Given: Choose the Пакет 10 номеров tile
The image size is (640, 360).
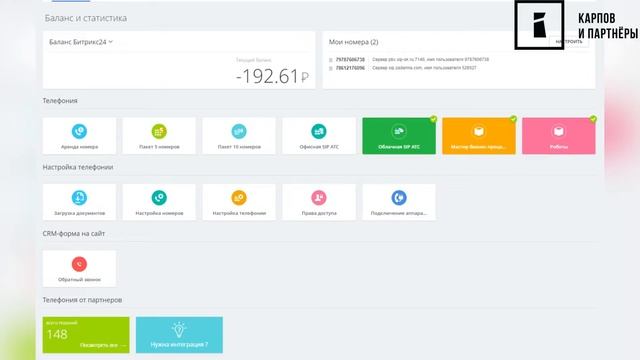Looking at the screenshot, I should tap(239, 136).
